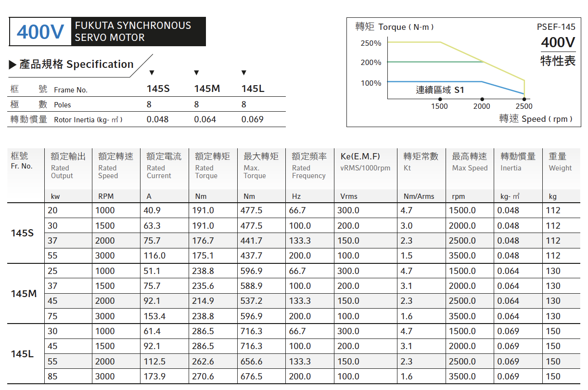Screen dimensions: 588x390
Task: Select the 轉速 Speed ( rpm ) axis label
Action: pyautogui.click(x=536, y=119)
